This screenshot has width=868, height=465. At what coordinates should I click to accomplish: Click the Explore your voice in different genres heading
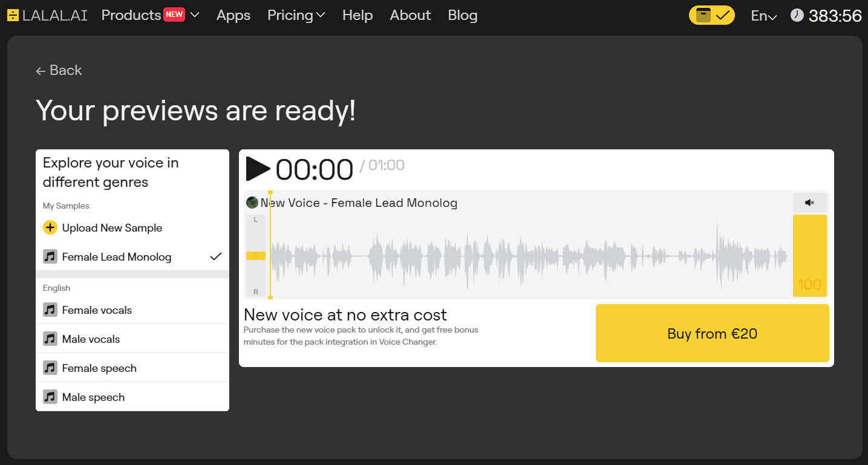click(x=111, y=172)
